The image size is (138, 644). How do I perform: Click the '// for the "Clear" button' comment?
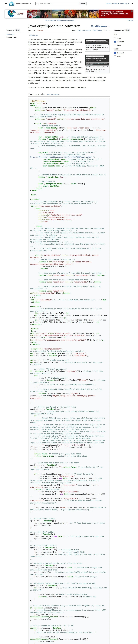[43, 545]
